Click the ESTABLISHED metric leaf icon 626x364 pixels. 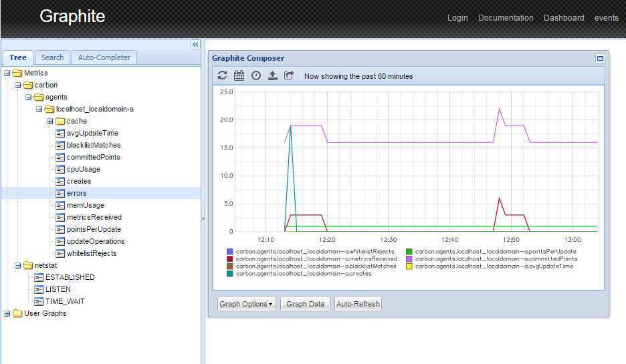coord(39,277)
